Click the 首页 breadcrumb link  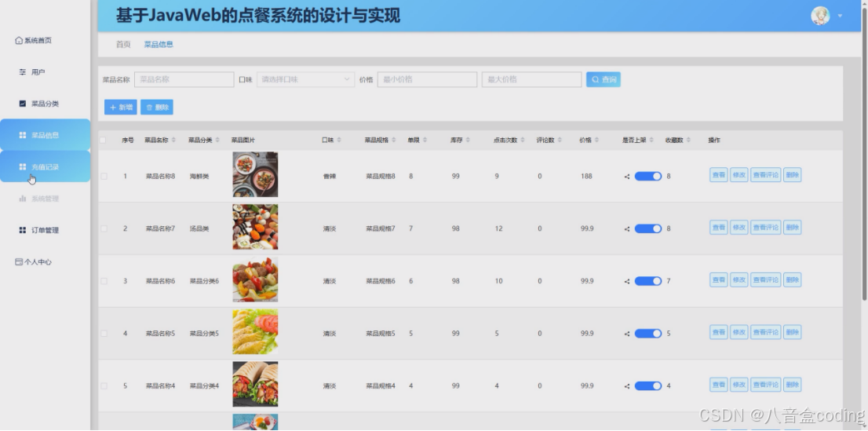coord(123,44)
